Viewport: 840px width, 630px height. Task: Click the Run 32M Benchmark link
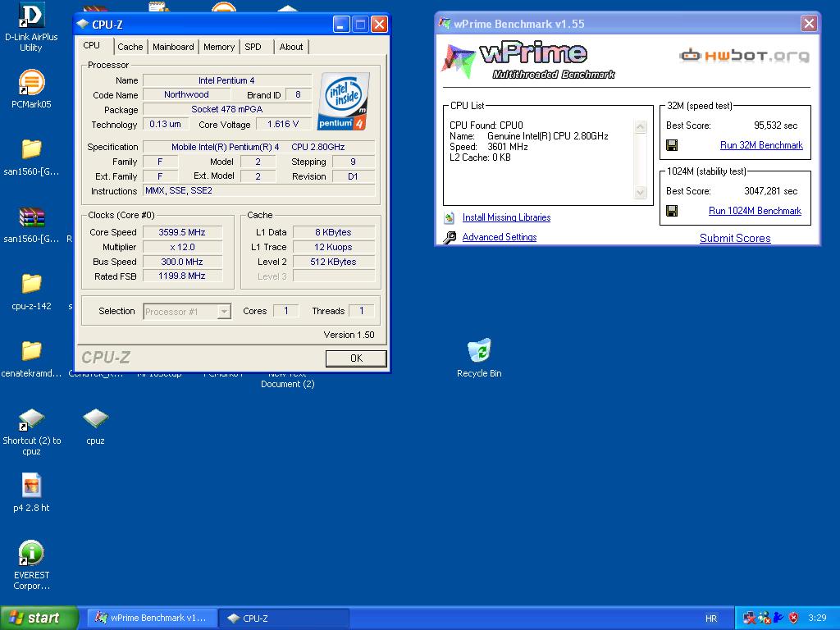pyautogui.click(x=761, y=145)
